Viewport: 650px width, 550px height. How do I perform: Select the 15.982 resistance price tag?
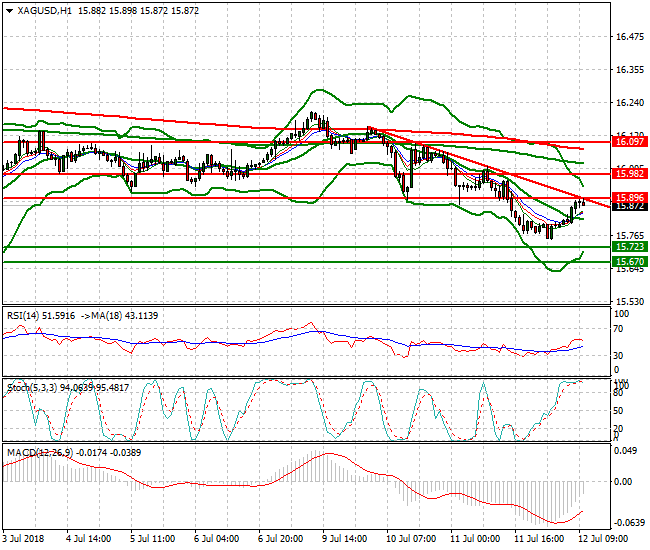(627, 174)
